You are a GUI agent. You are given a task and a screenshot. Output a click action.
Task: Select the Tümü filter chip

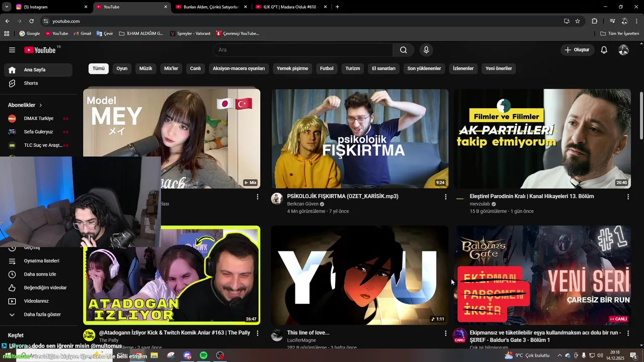[x=99, y=68]
